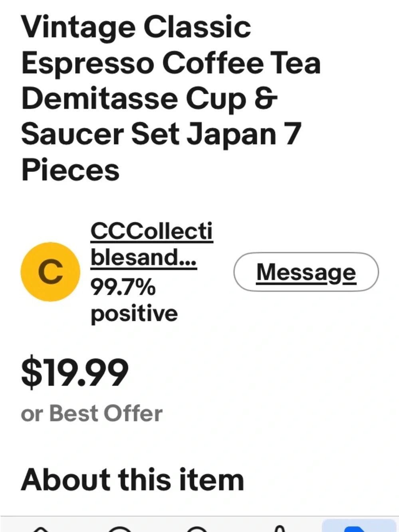Click "Espresso Coffee Tea" title line
Image resolution: width=399 pixels, height=532 pixels.
pyautogui.click(x=171, y=63)
